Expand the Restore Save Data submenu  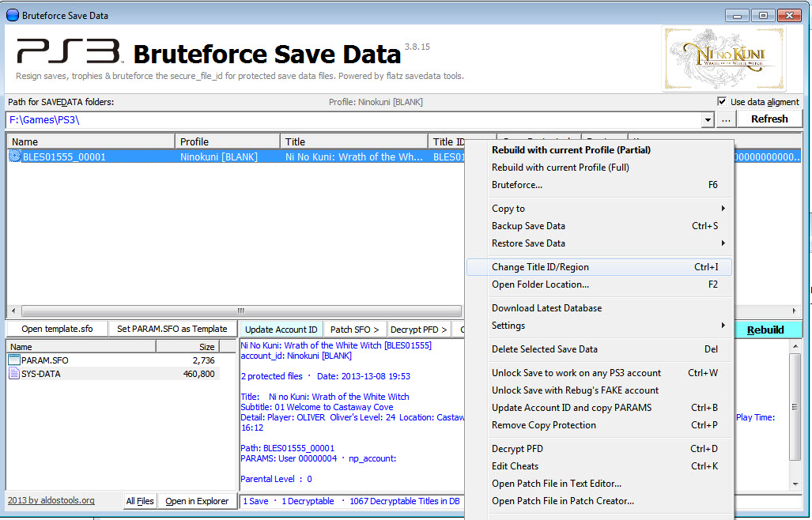599,243
